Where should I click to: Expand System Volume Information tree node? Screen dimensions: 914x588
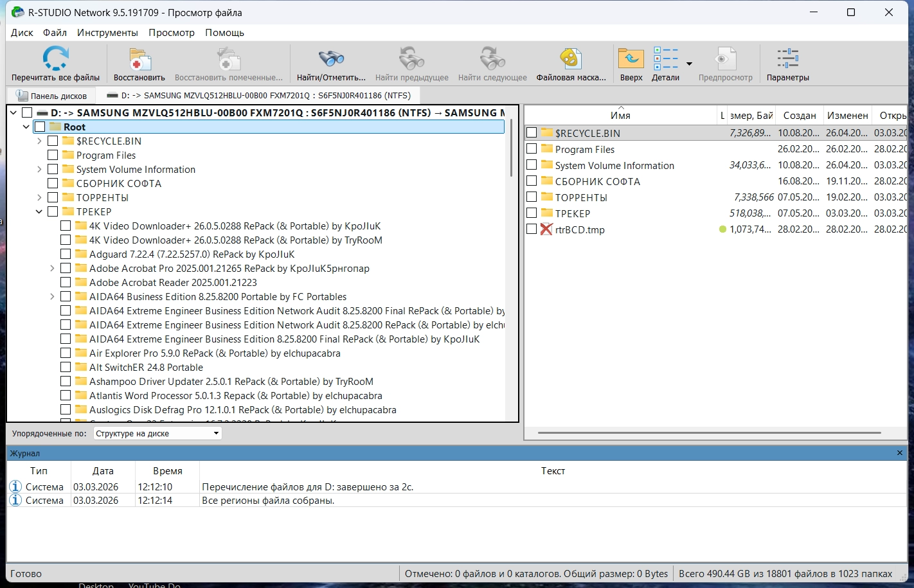(x=39, y=169)
